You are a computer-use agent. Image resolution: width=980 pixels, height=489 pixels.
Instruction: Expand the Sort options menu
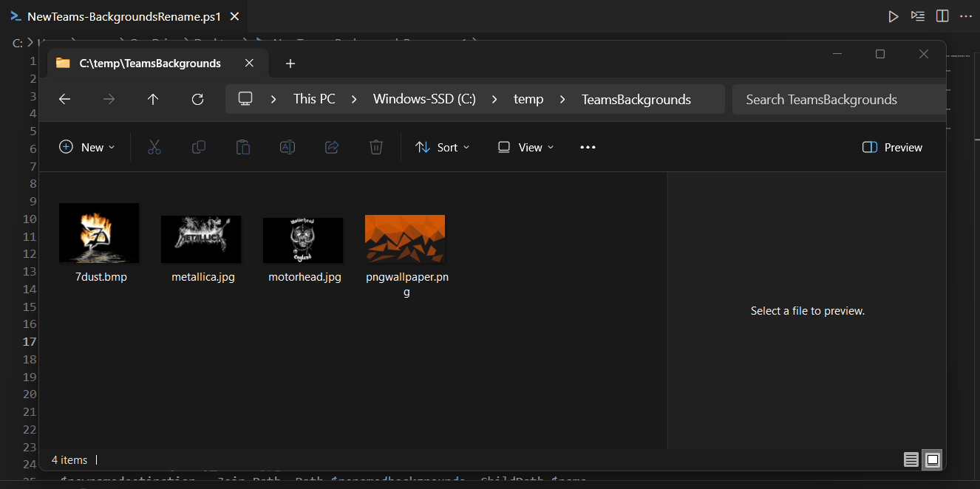click(x=442, y=147)
